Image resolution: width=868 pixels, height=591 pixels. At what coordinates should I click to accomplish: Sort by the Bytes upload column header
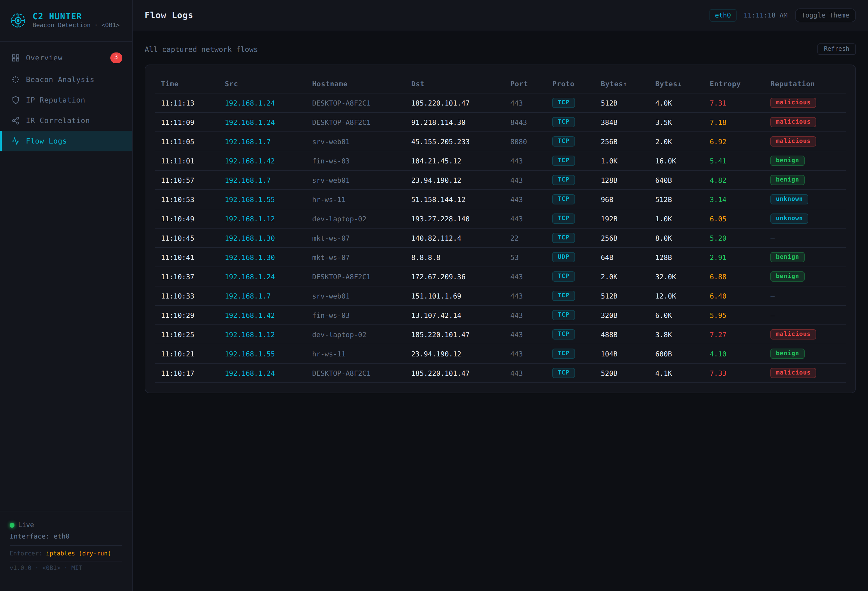click(614, 84)
